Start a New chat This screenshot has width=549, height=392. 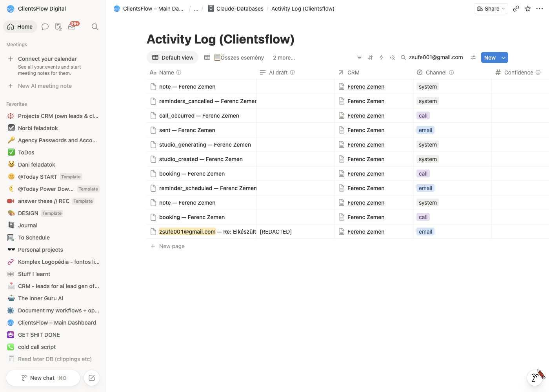click(43, 378)
